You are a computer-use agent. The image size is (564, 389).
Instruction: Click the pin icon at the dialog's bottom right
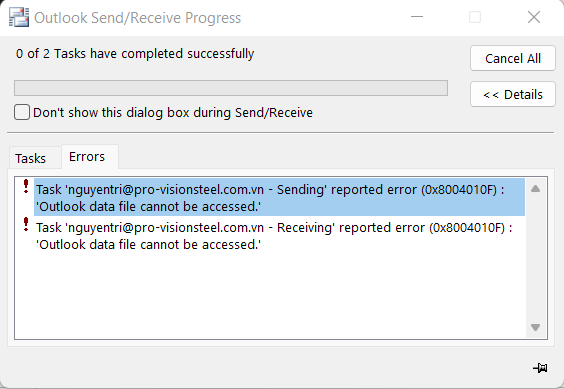(540, 368)
